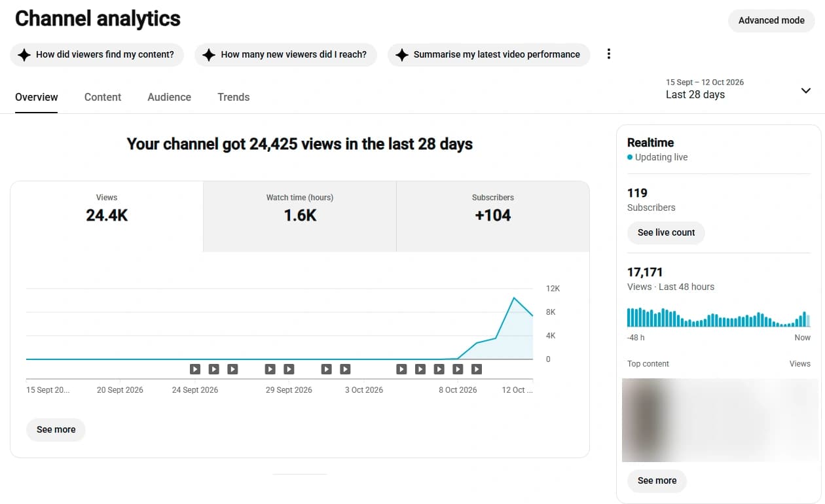
Task: Select the Views 24.4K metric card
Action: [x=107, y=216]
